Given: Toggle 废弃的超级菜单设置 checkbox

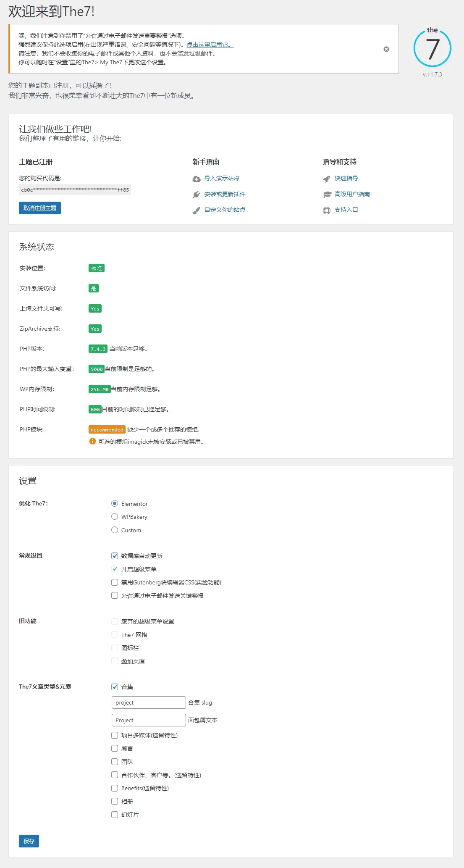Looking at the screenshot, I should point(115,621).
